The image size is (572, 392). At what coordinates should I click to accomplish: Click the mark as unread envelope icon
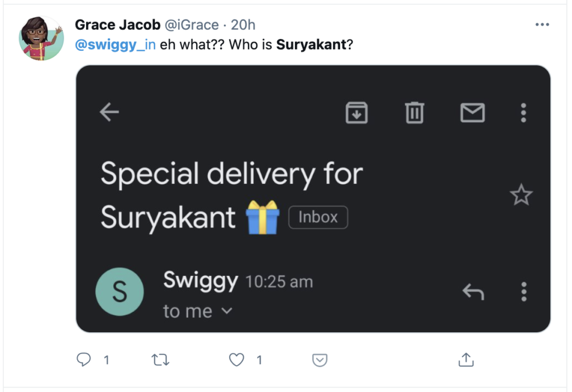tap(472, 113)
